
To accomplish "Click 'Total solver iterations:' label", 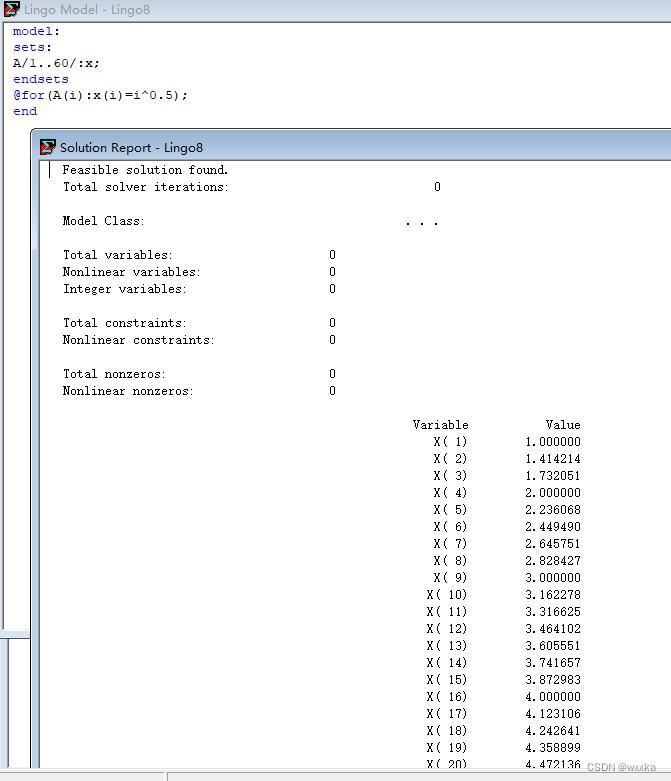I will tap(145, 187).
